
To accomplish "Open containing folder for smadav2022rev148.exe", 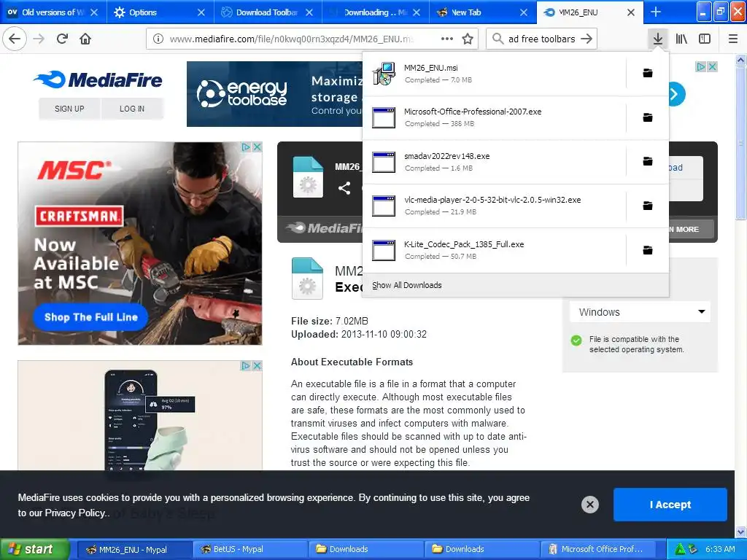I will pos(648,161).
